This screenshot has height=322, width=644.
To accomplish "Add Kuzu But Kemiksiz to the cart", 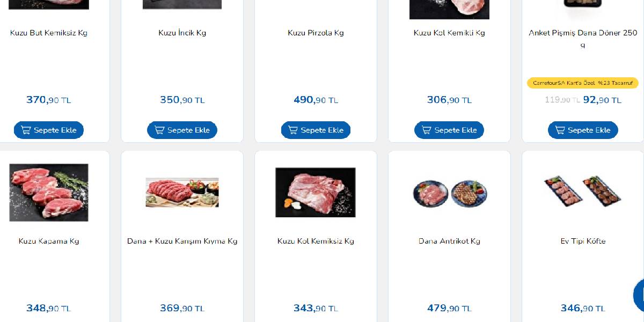I will coord(49,130).
